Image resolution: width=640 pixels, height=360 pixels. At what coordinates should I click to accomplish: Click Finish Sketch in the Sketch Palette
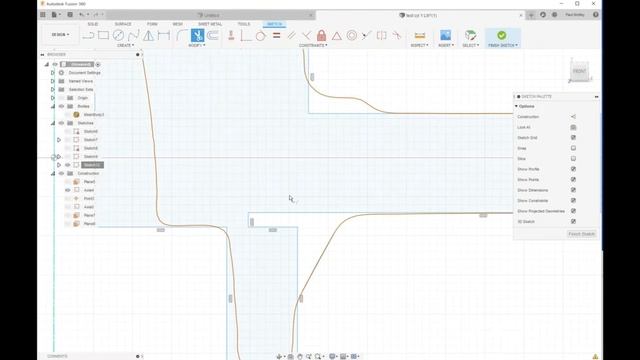(582, 234)
